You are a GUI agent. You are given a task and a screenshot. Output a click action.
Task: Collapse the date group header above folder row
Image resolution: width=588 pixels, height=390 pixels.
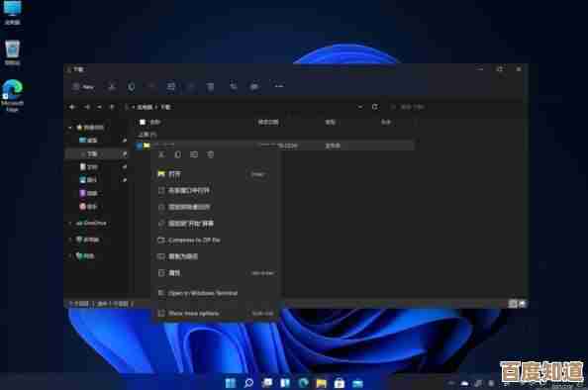point(147,135)
